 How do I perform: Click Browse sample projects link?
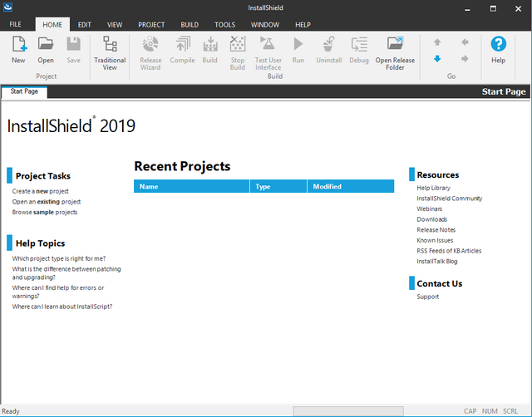(45, 212)
